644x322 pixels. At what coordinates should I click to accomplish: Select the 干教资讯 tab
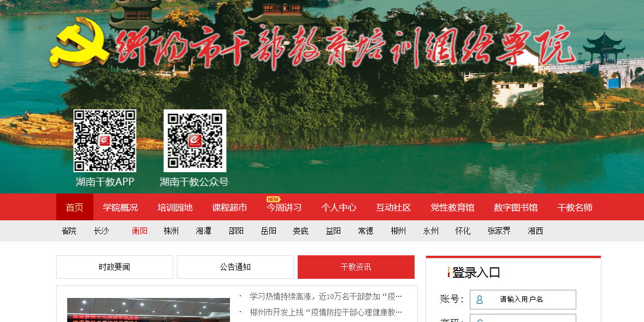click(x=356, y=267)
